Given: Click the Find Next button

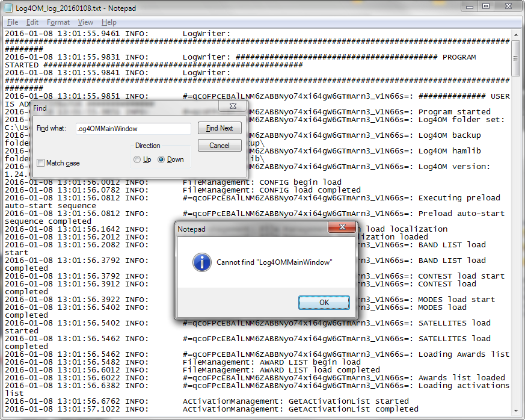Looking at the screenshot, I should click(220, 128).
